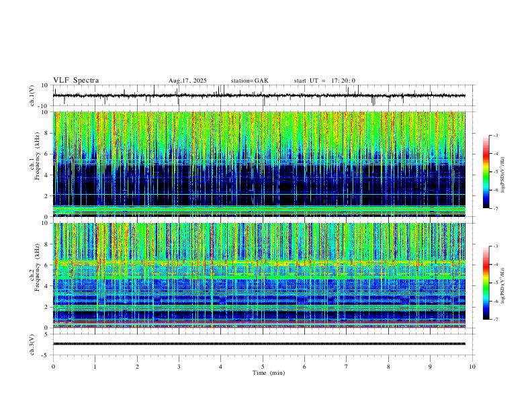Click the time axis tick label '5'
This screenshot has width=532, height=411.
point(263,367)
